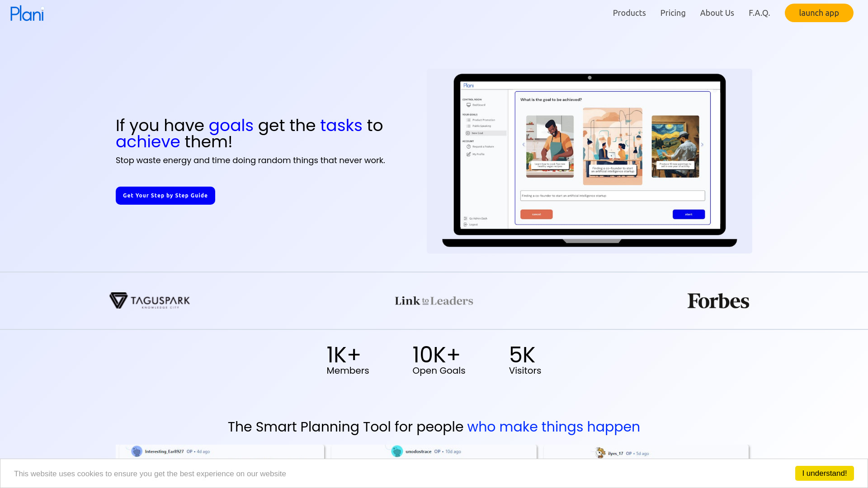Image resolution: width=868 pixels, height=488 pixels.
Task: Expand the Products navigation menu
Action: pos(629,13)
